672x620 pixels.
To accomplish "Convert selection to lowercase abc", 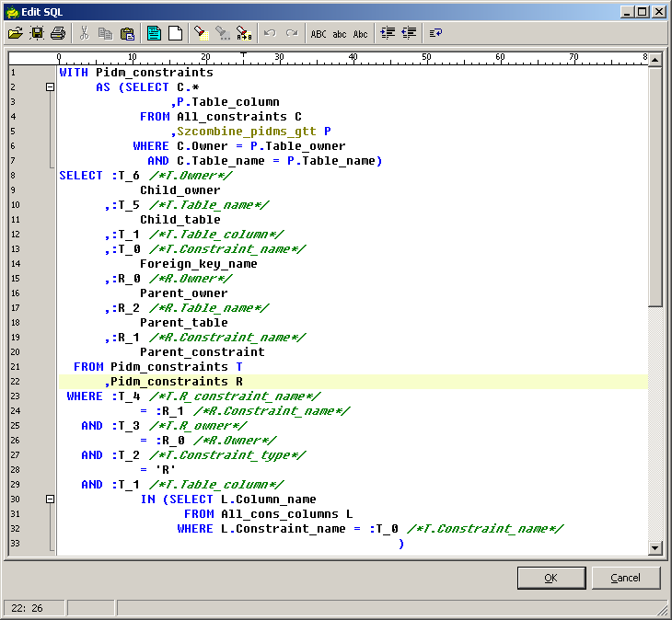I will (340, 33).
